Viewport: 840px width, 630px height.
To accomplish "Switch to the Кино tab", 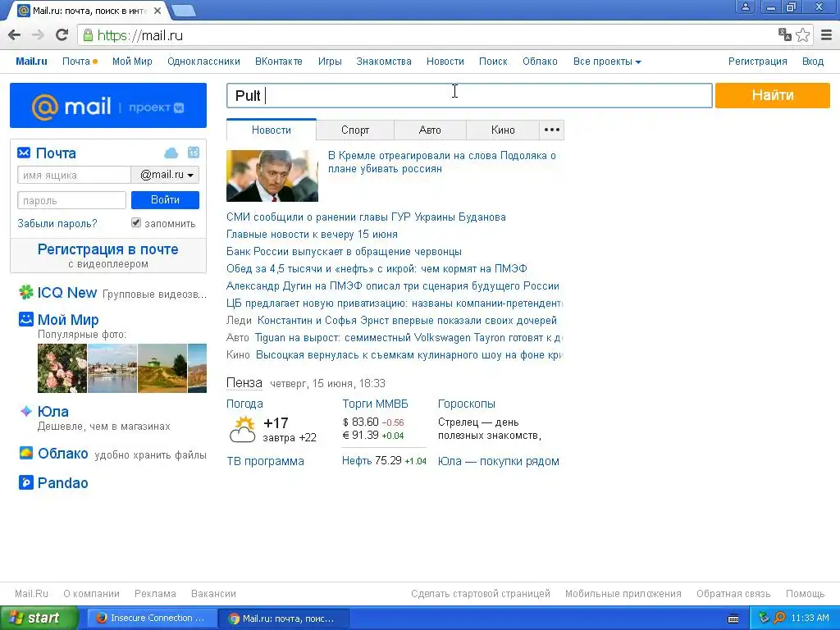I will click(503, 130).
